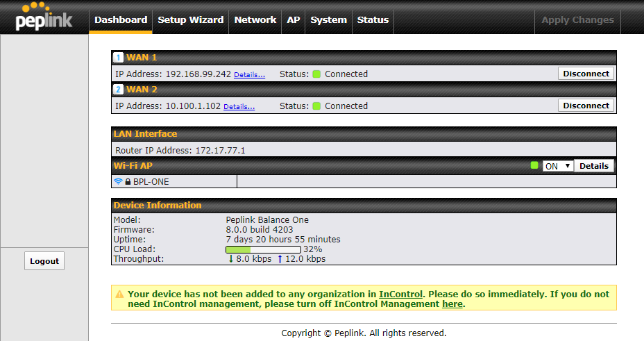This screenshot has width=644, height=341.
Task: Click the WAN 1 number badge icon
Action: coord(118,58)
